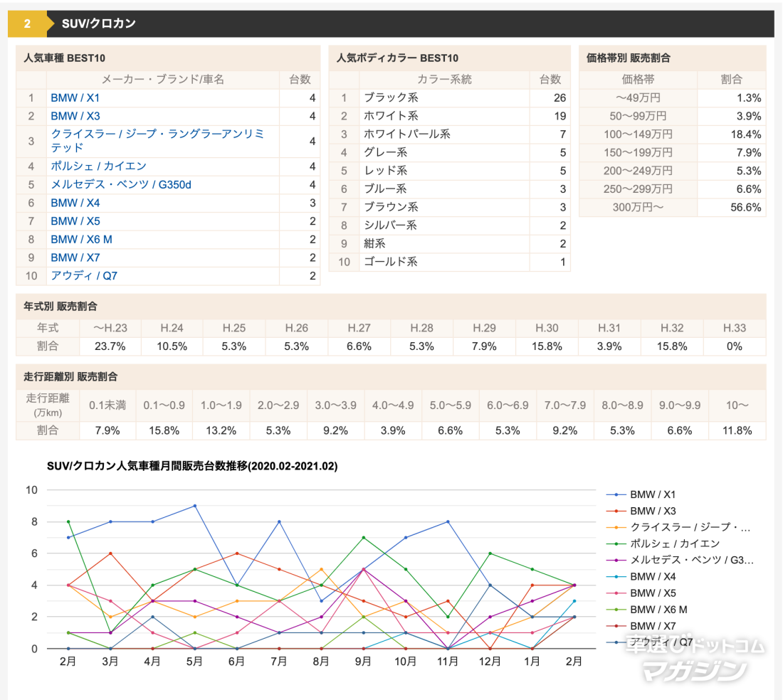Screen dimensions: 783x700
Task: Click the 12月 label on the chart axis
Action: [490, 662]
